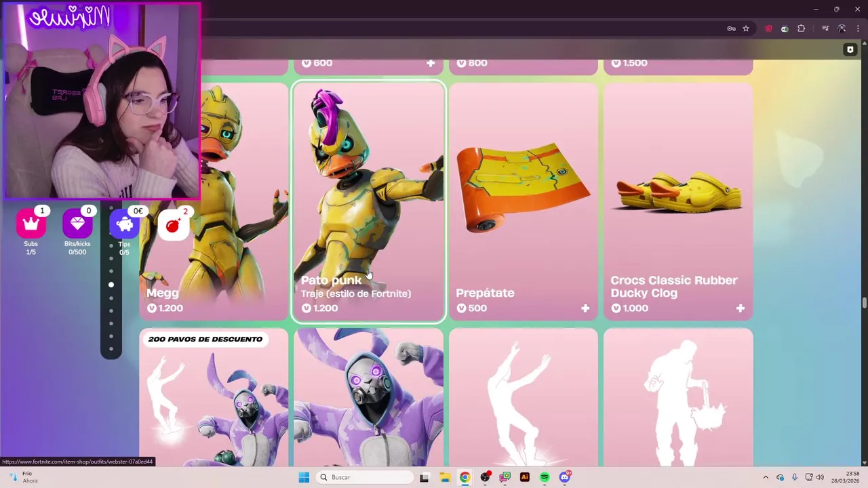Click the Subs crown icon in overlay
868x488 pixels.
(31, 224)
